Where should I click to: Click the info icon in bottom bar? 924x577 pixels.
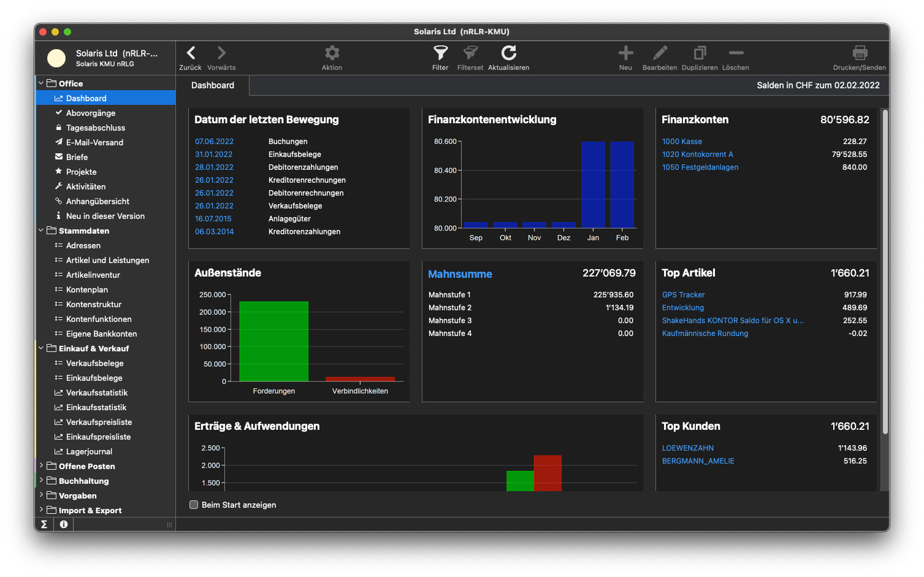point(64,524)
